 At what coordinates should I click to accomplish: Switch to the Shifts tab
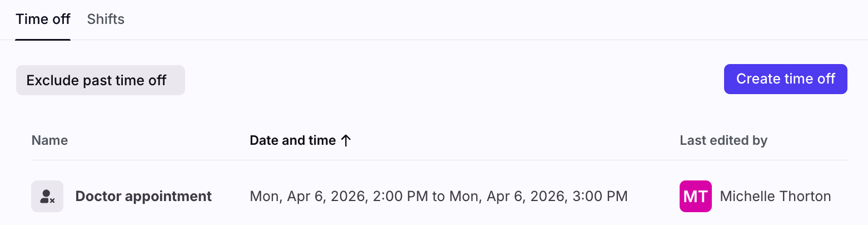(x=106, y=19)
